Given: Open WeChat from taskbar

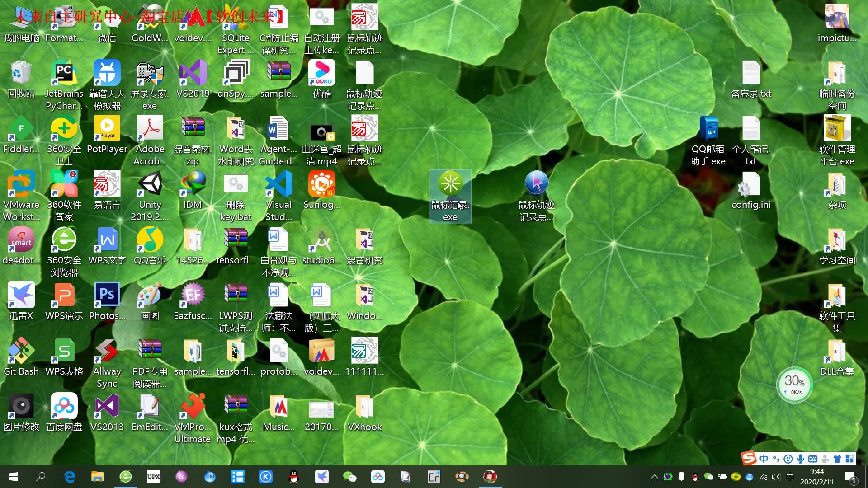Looking at the screenshot, I should [x=349, y=477].
